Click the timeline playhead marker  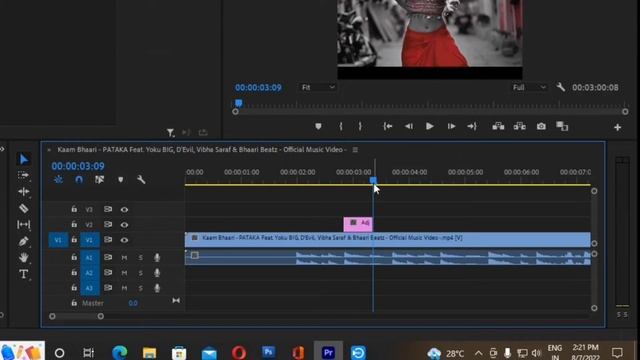373,180
